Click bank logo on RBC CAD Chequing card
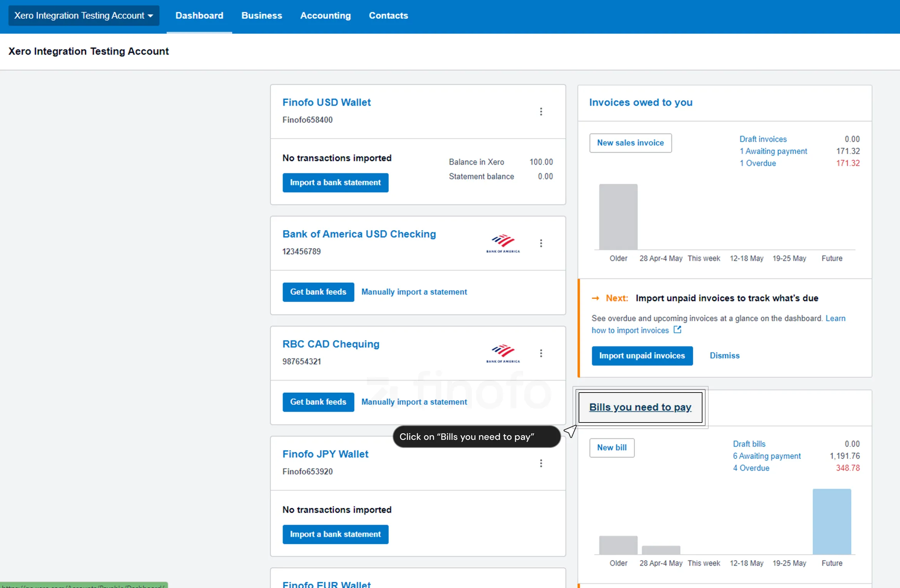Image resolution: width=900 pixels, height=588 pixels. click(x=503, y=353)
